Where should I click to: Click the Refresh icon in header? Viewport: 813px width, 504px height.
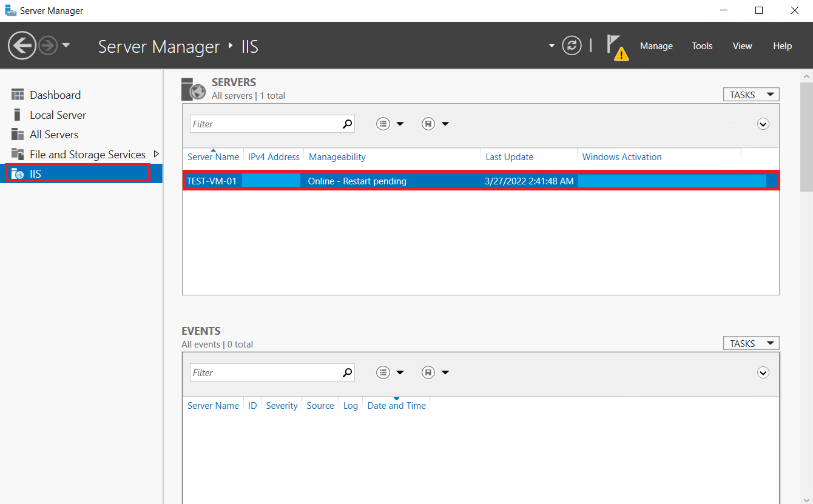(572, 45)
